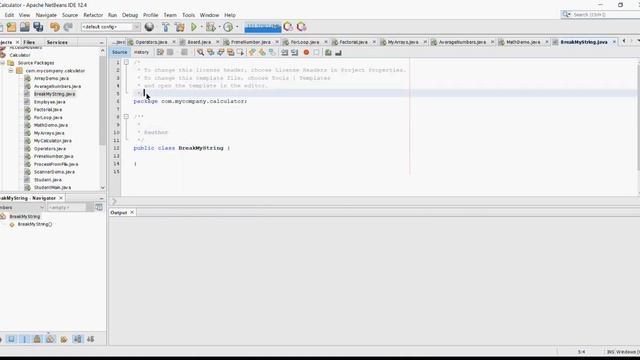Undo the last edit via toolbar

pos(54,27)
